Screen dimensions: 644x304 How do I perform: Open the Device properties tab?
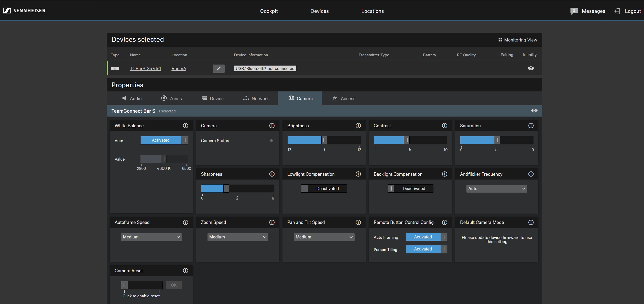click(x=213, y=98)
